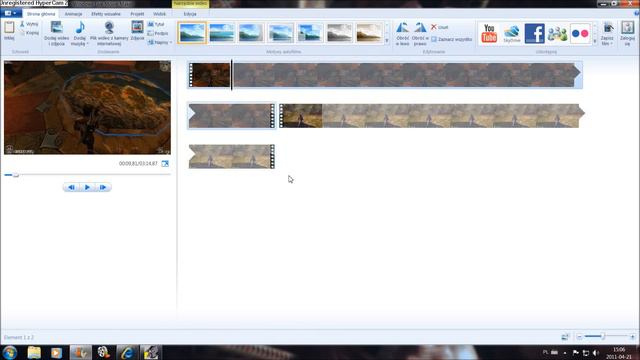Open the application menu button
This screenshot has height=360, width=640.
coord(11,13)
